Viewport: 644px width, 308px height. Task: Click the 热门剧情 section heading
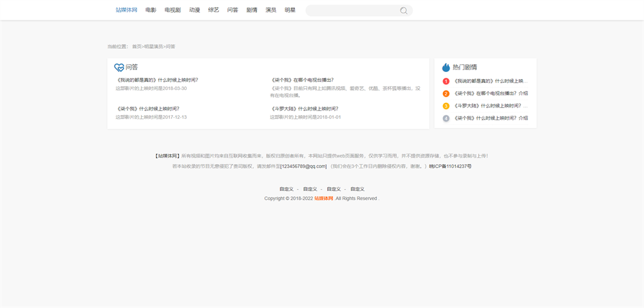click(465, 68)
